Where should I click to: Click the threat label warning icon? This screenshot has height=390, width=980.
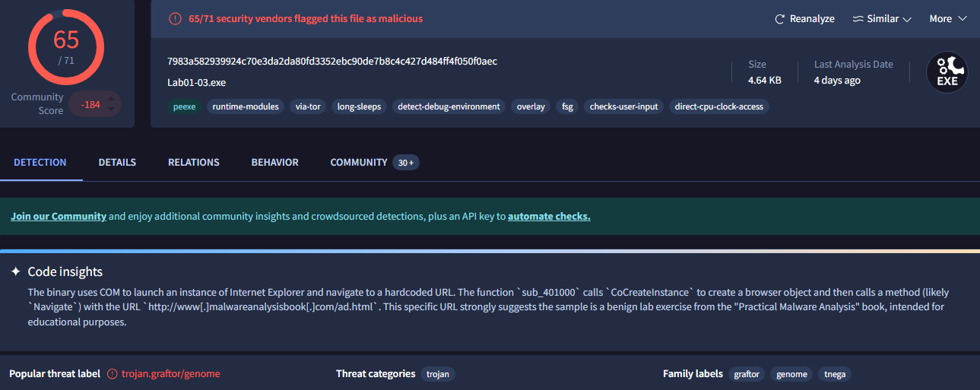pos(113,374)
